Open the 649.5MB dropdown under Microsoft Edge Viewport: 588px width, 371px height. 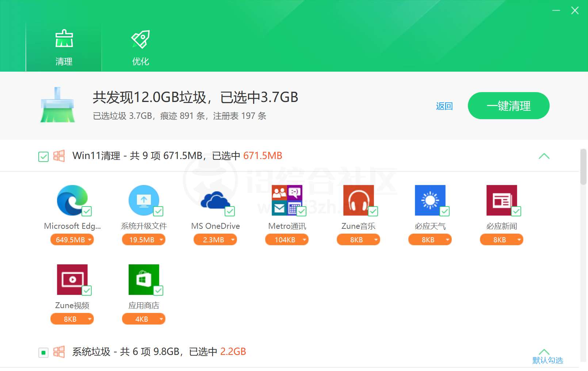tap(72, 240)
